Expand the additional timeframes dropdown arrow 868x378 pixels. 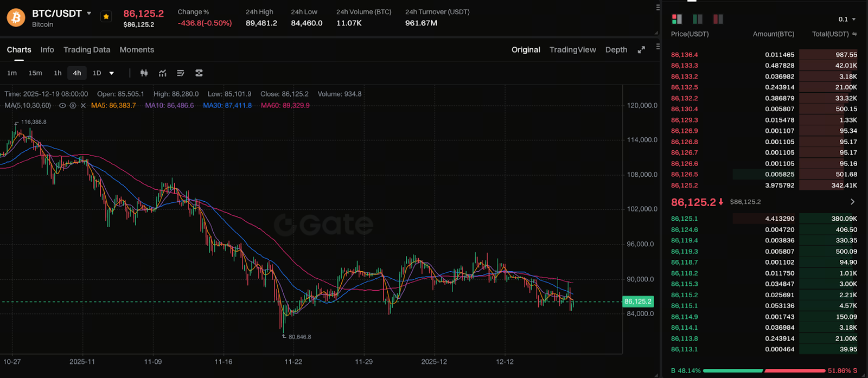click(112, 73)
